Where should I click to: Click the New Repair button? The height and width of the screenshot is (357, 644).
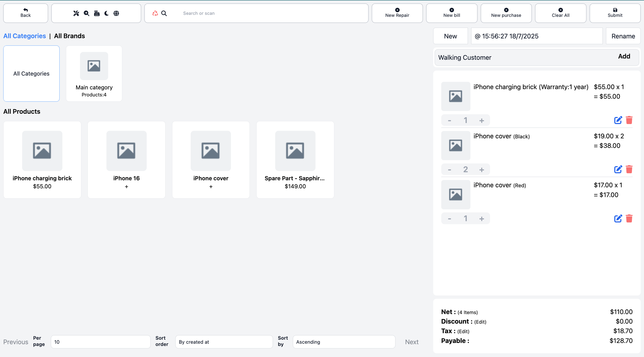[x=397, y=13]
